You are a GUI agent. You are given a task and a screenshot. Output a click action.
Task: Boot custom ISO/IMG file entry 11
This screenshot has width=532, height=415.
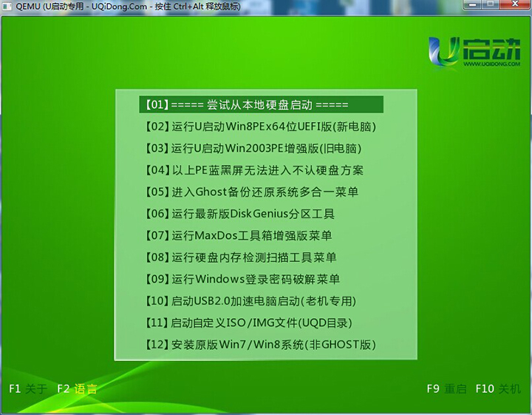(249, 323)
